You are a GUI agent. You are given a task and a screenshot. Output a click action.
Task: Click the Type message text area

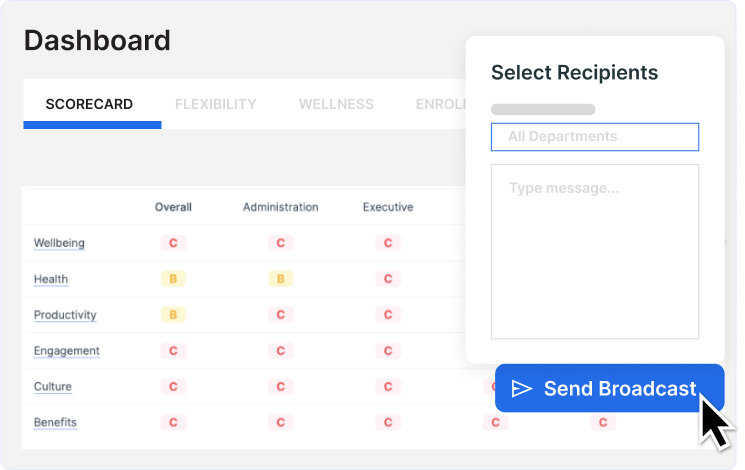tap(595, 251)
